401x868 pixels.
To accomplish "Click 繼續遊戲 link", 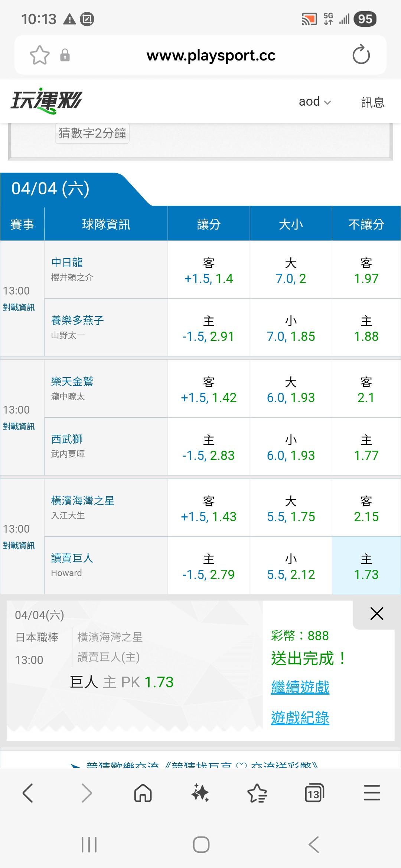I will tap(300, 687).
